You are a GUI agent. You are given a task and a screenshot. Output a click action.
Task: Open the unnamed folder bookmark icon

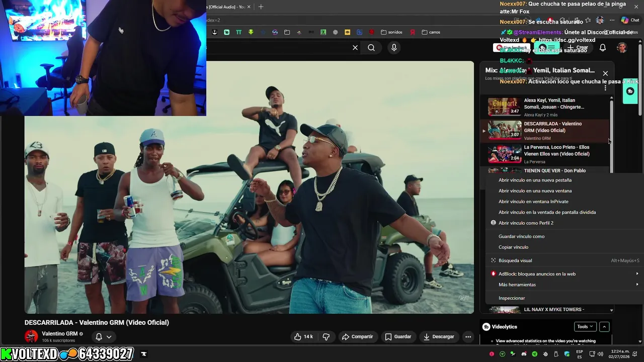pos(287,32)
